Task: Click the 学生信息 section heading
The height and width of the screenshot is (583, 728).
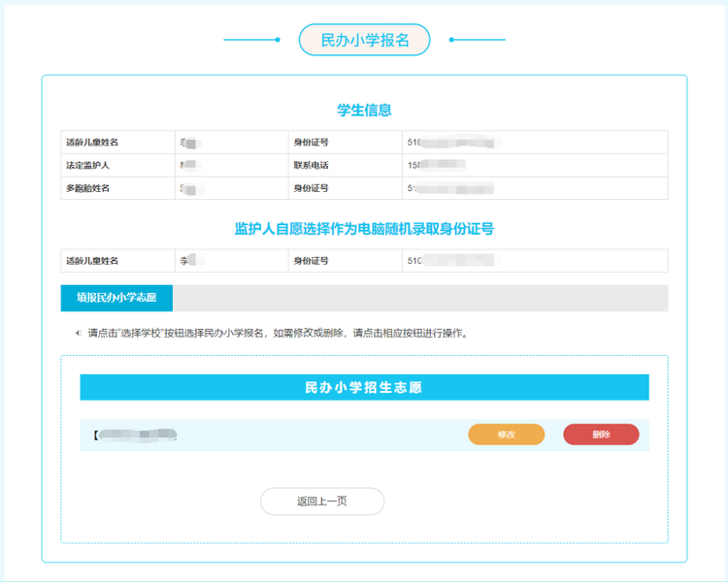Action: pos(364,111)
